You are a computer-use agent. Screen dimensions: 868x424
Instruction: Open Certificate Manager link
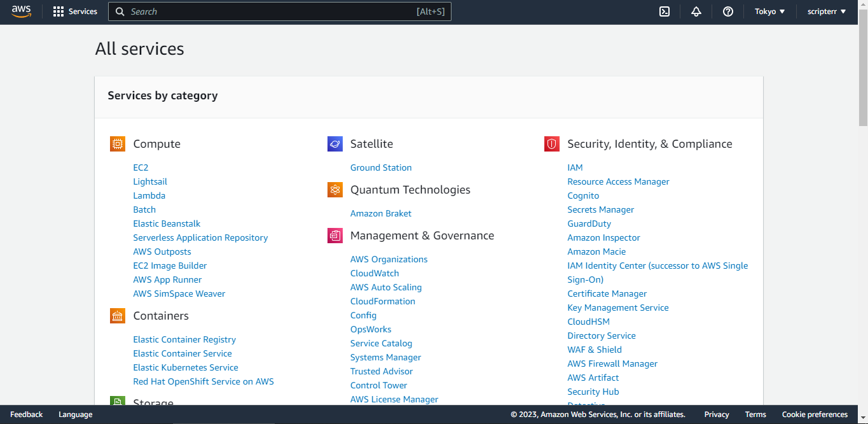[x=607, y=293]
